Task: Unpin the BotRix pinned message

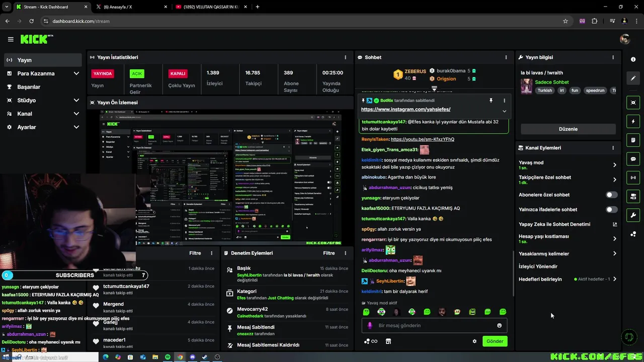Action: (x=491, y=101)
